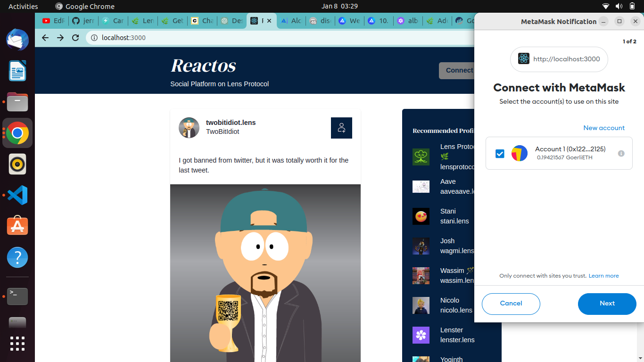Screen dimensions: 644x362
Task: Click the volume icon in top bar
Action: [619, 6]
